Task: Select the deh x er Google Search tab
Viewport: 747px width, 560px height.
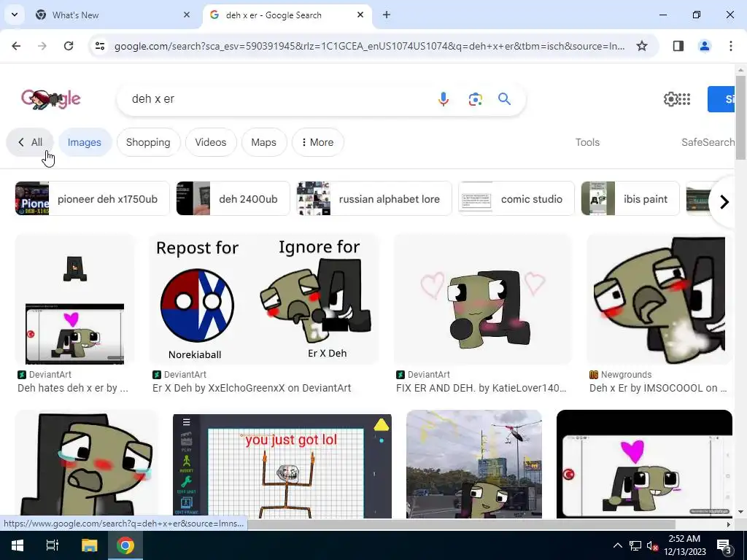Action: pyautogui.click(x=287, y=15)
